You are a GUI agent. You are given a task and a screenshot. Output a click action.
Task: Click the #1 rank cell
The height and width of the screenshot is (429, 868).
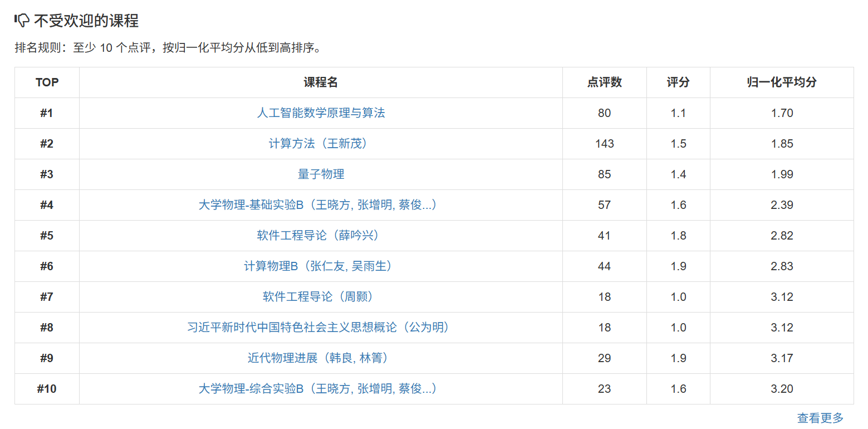click(47, 113)
